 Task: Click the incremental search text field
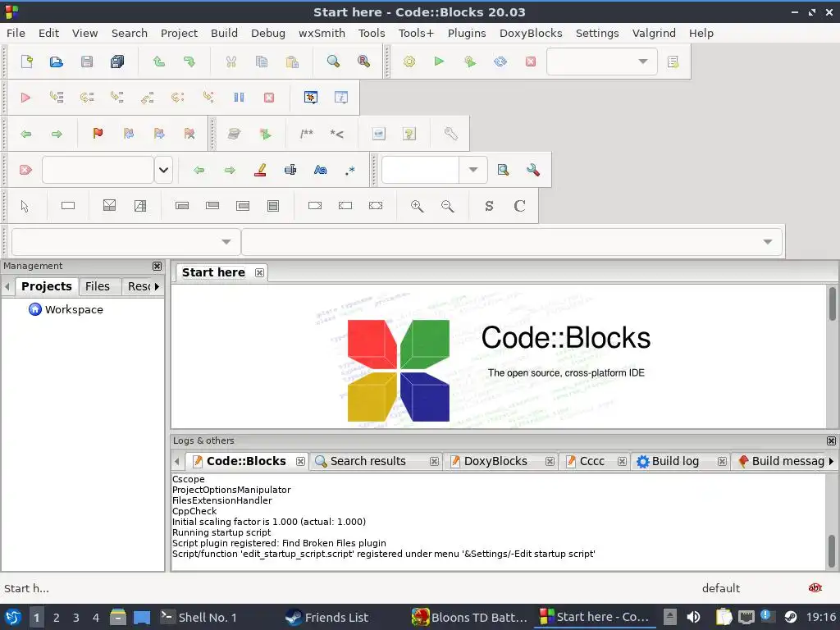pos(98,170)
